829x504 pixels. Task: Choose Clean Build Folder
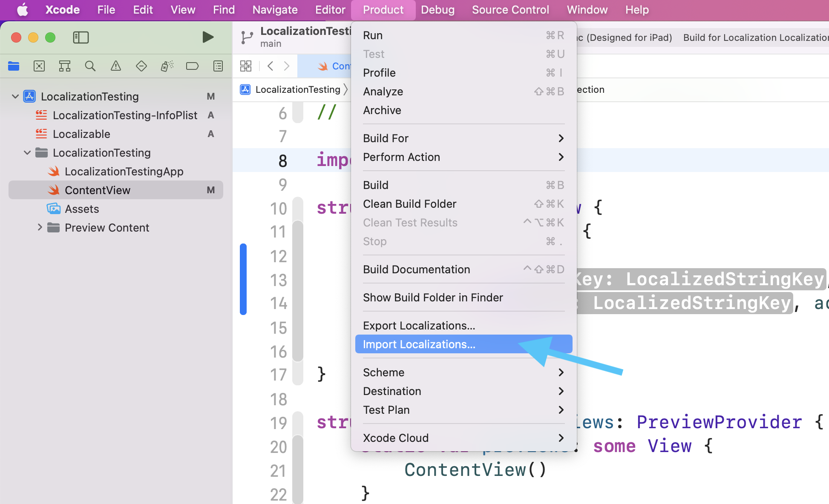pyautogui.click(x=463, y=204)
